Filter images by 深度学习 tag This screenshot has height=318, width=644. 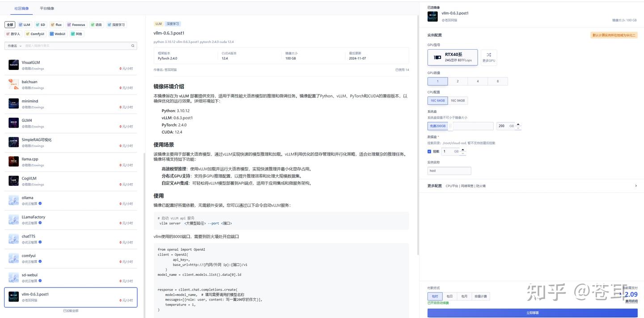pos(116,25)
